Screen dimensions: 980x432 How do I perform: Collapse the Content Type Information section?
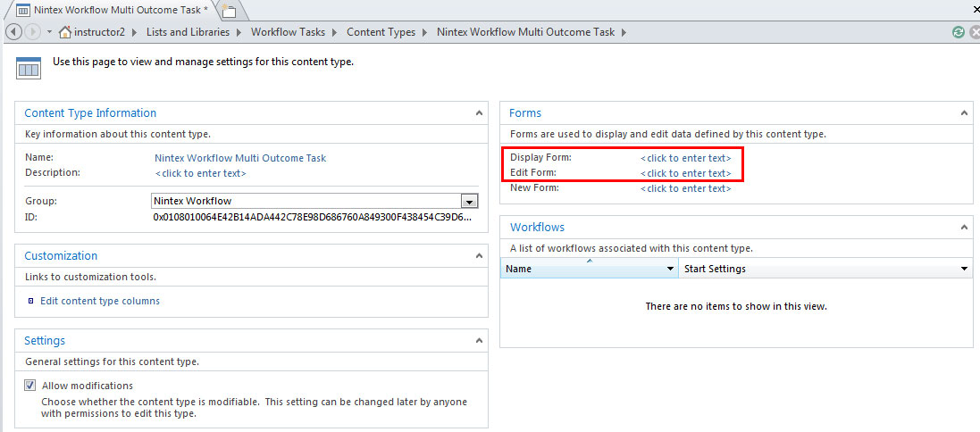pyautogui.click(x=480, y=113)
